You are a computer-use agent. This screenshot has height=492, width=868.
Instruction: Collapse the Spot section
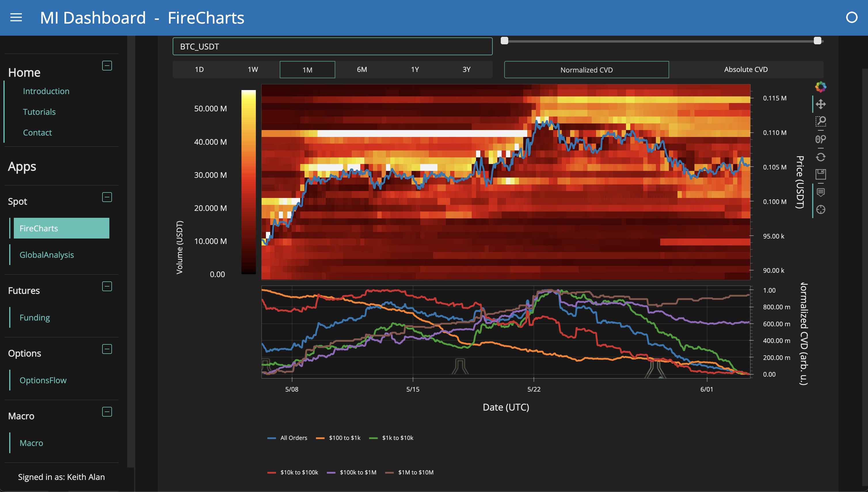point(107,197)
